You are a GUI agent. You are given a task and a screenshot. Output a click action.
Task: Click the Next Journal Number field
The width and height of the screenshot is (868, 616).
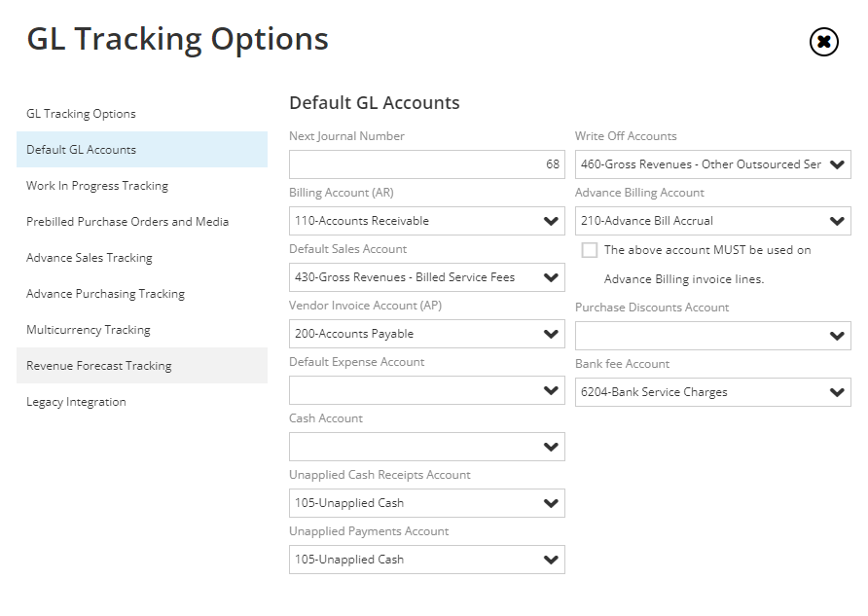[426, 164]
